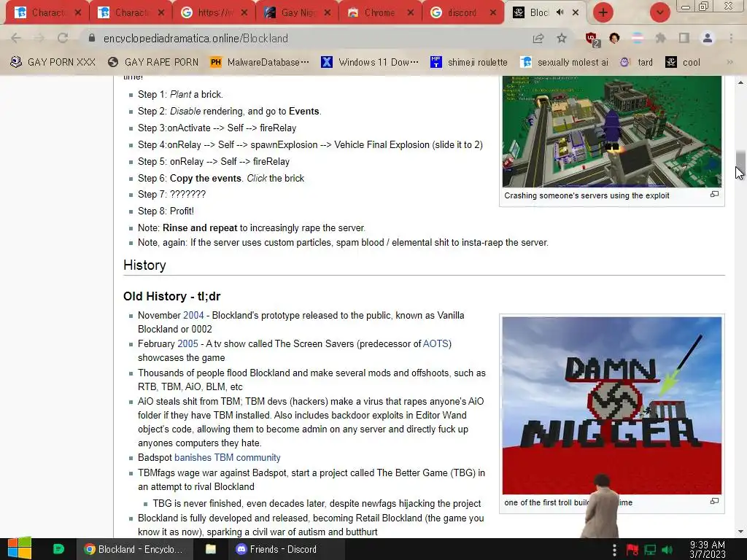Screen dimensions: 747x560
Task: Click the scrollbar down arrow
Action: (740, 532)
